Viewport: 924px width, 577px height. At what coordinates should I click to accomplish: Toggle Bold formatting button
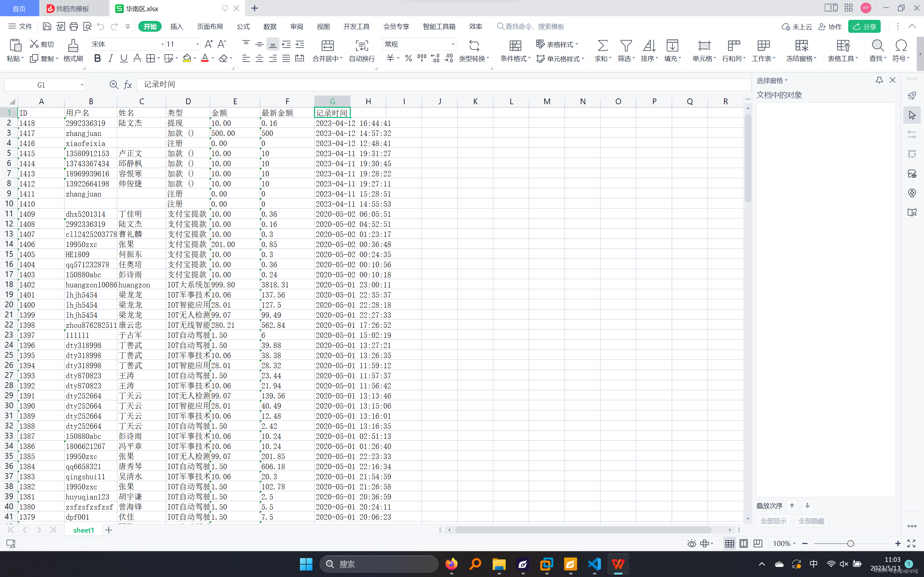coord(97,58)
